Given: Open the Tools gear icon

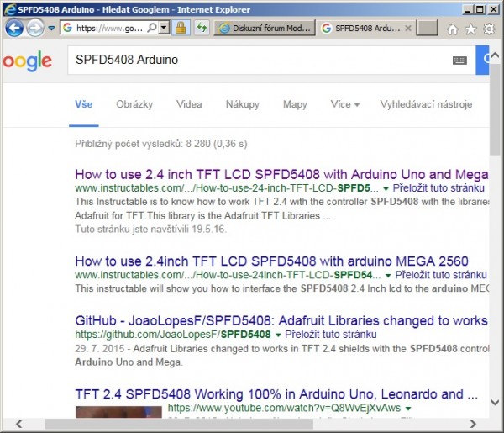Looking at the screenshot, I should point(489,29).
